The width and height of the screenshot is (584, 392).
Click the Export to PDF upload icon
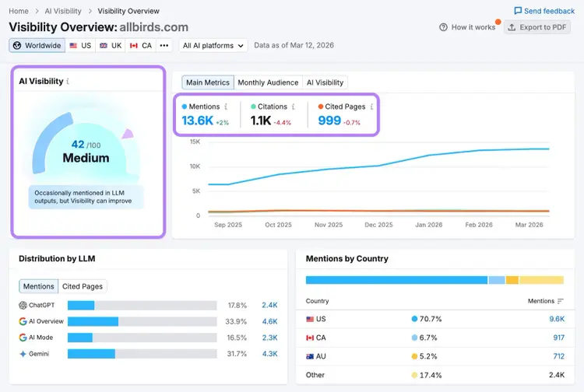pyautogui.click(x=512, y=27)
